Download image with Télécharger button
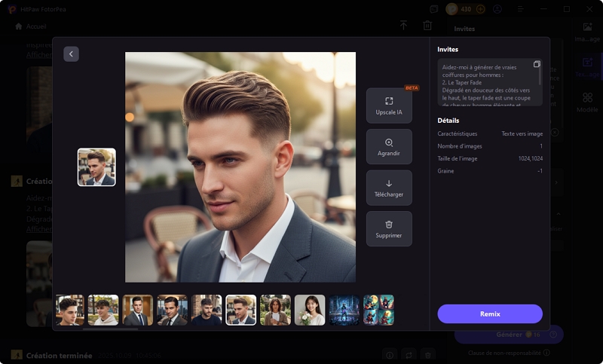Viewport: 603px width, 364px height. (389, 188)
